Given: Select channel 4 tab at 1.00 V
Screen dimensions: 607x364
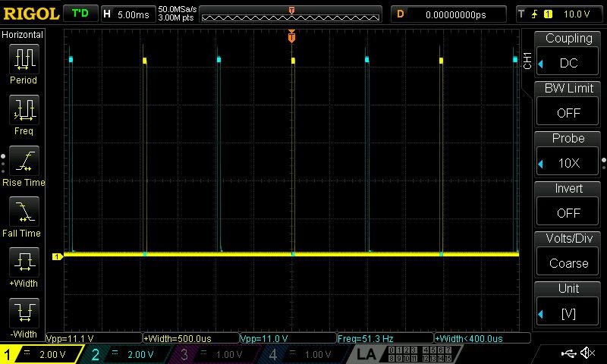Looking at the screenshot, I should coord(304,354).
